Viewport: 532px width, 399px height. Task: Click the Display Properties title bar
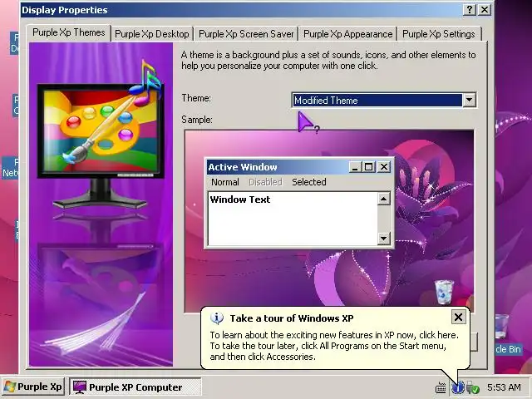point(241,10)
